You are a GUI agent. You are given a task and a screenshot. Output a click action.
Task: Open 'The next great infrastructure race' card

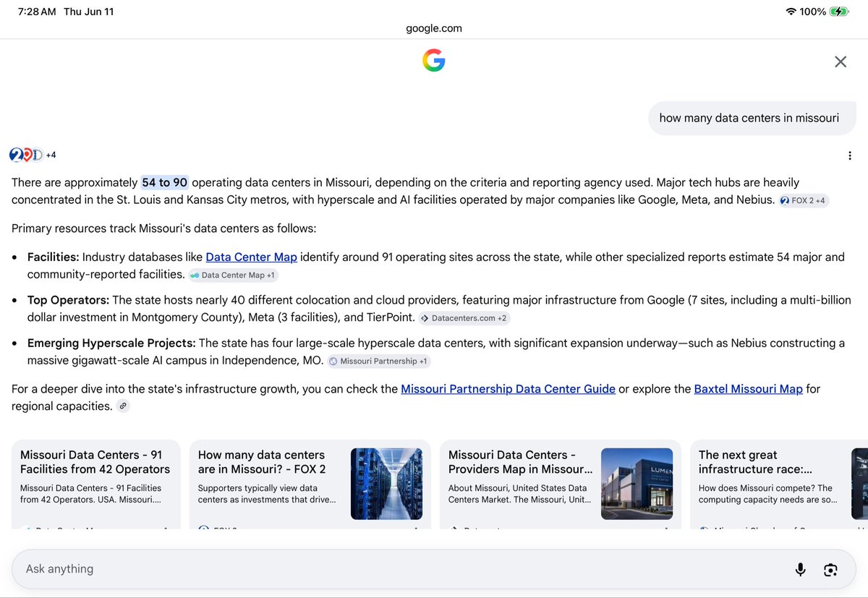click(779, 484)
